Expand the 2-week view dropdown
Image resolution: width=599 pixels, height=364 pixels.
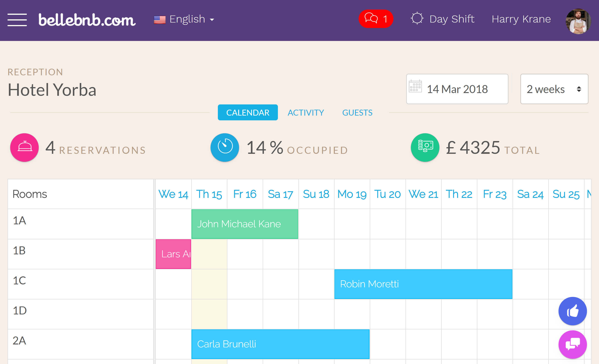point(554,89)
